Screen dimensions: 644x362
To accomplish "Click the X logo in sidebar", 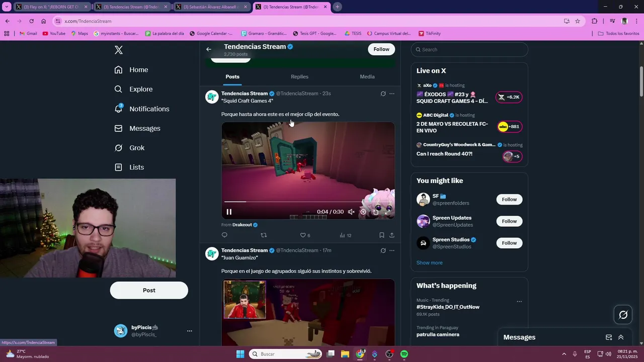I will [x=119, y=50].
